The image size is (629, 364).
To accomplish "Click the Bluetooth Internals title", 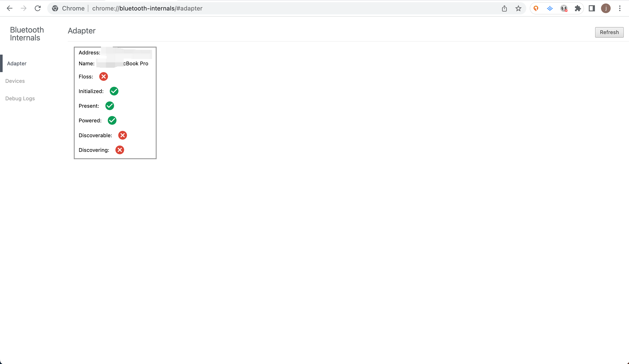I will coord(27,34).
